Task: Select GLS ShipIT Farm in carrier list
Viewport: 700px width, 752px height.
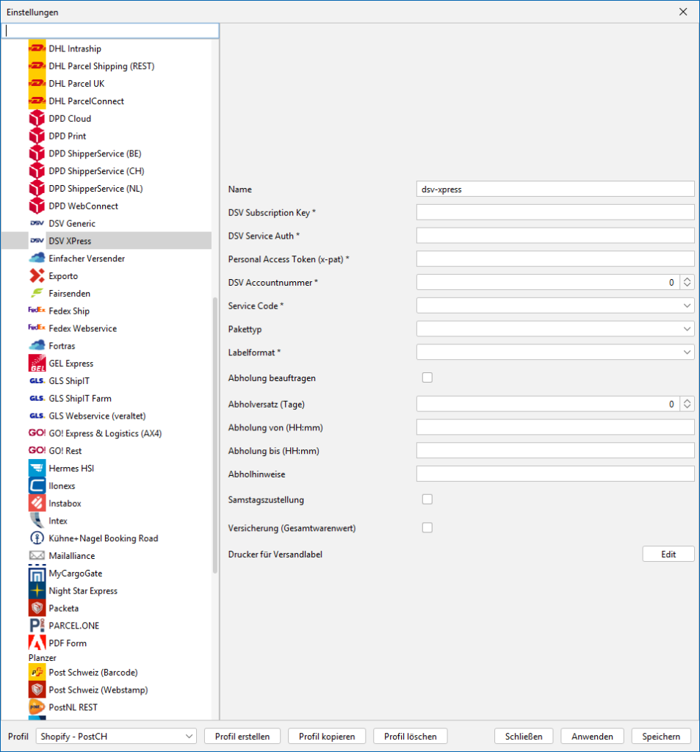Action: 79,399
